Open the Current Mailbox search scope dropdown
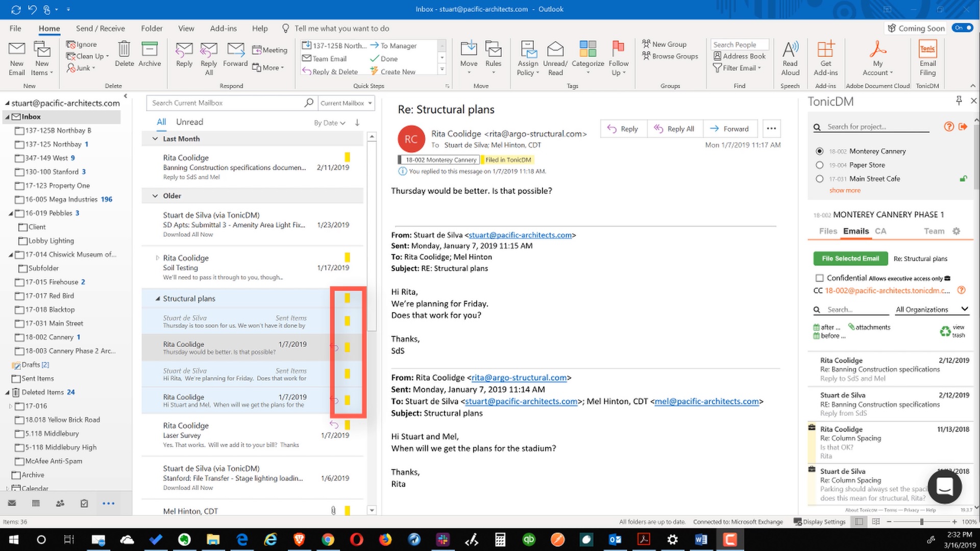The width and height of the screenshot is (980, 551). pyautogui.click(x=347, y=103)
